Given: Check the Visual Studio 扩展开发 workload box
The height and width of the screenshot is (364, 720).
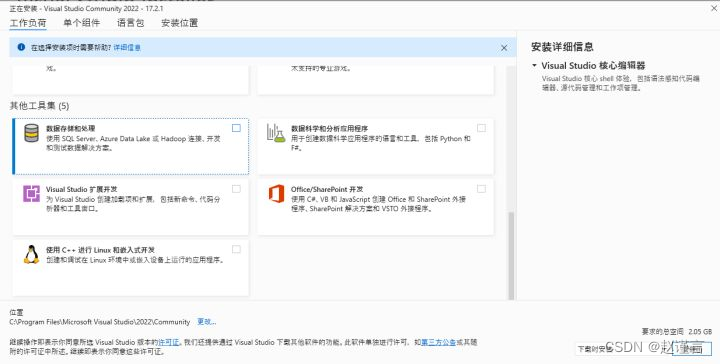Looking at the screenshot, I should (236, 189).
